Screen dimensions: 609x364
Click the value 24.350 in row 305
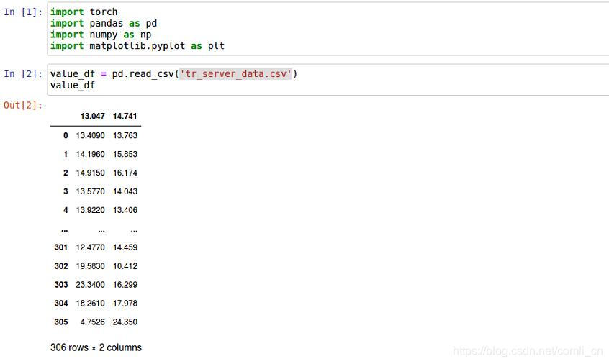tap(125, 322)
